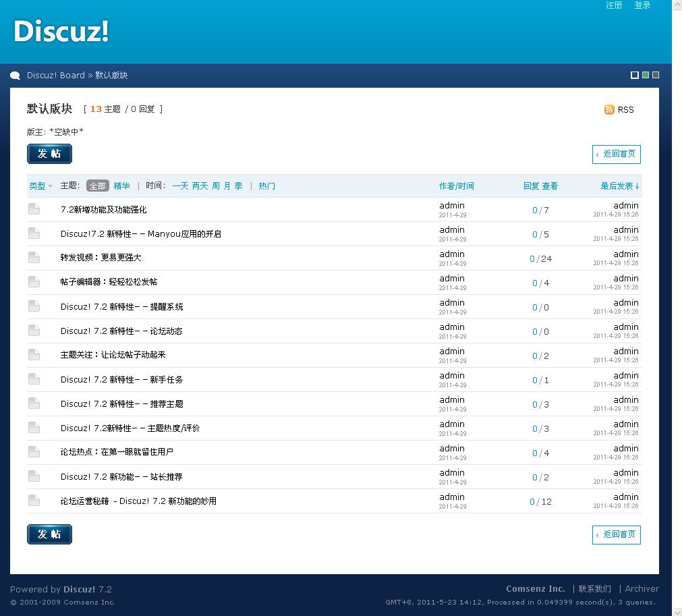
Task: Open thread 主题热度/评价
Action: click(130, 428)
